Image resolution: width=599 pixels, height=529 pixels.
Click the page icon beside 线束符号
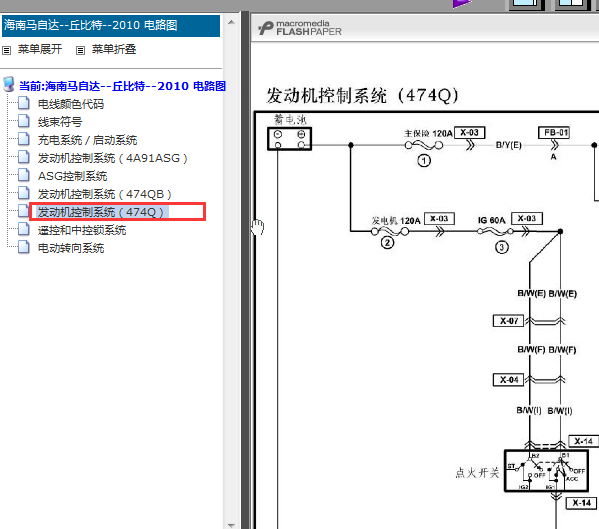pos(24,121)
